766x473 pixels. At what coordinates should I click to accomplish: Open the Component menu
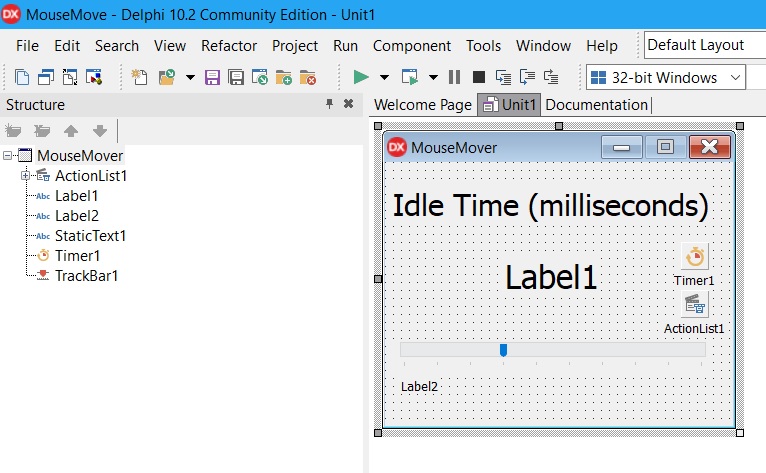point(411,46)
